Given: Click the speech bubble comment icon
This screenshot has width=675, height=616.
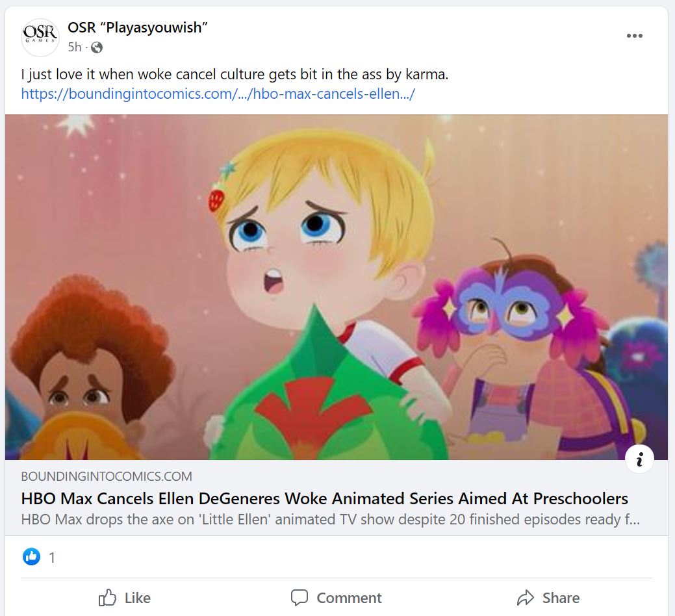Looking at the screenshot, I should 299,598.
